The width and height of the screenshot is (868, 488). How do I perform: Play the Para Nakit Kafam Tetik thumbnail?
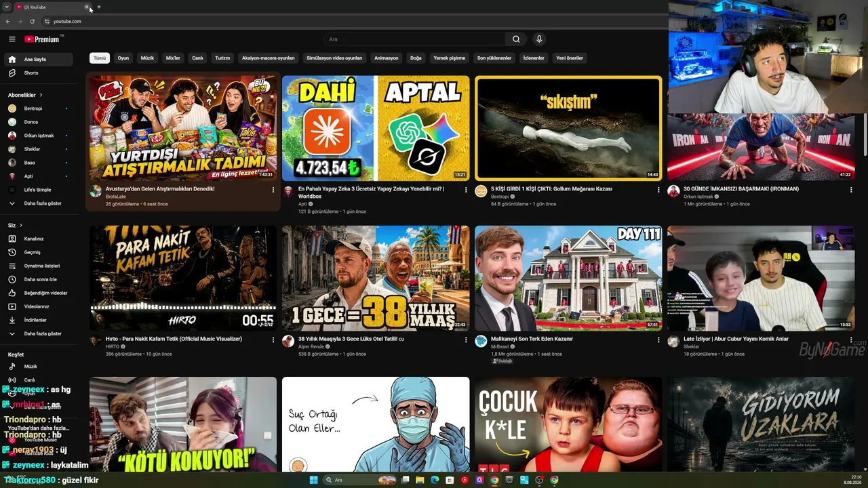pyautogui.click(x=183, y=278)
